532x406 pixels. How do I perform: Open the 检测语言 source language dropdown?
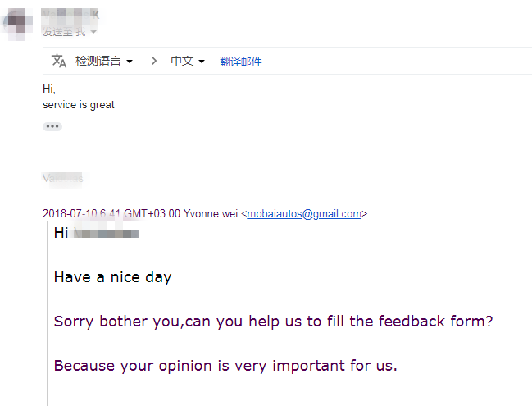tap(104, 61)
